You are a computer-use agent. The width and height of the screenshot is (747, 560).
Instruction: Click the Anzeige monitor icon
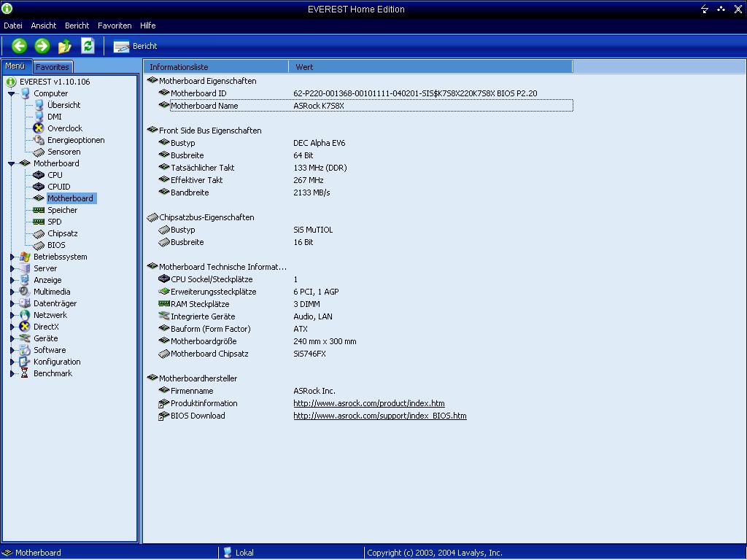pos(25,280)
